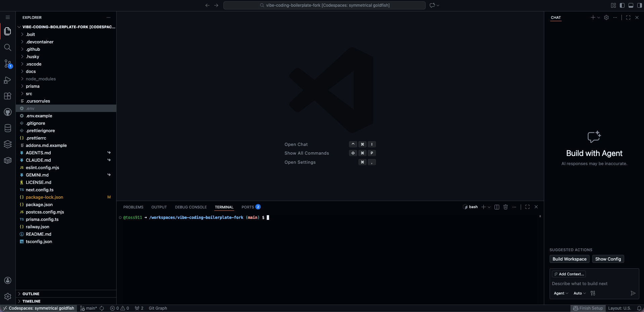Select the Run and Debug icon

click(7, 80)
